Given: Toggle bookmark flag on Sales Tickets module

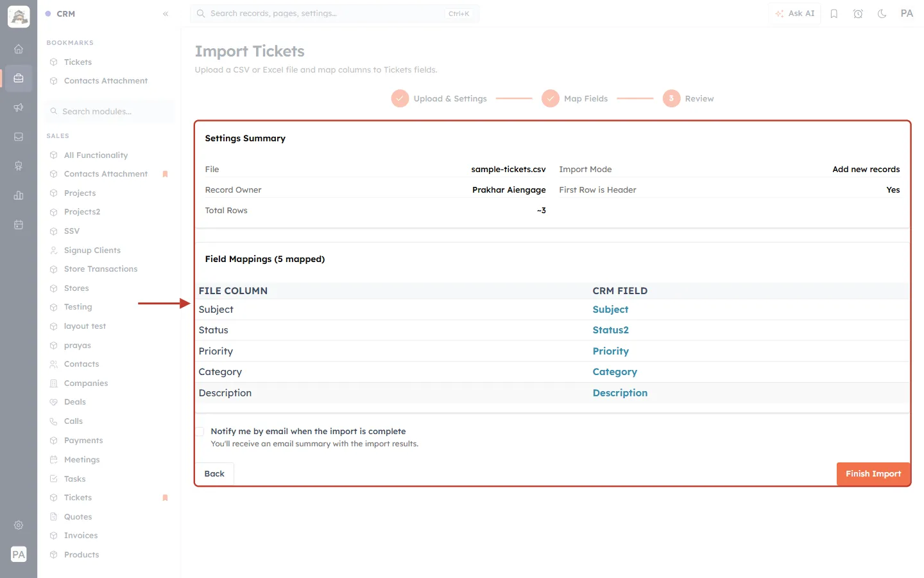Looking at the screenshot, I should (165, 498).
